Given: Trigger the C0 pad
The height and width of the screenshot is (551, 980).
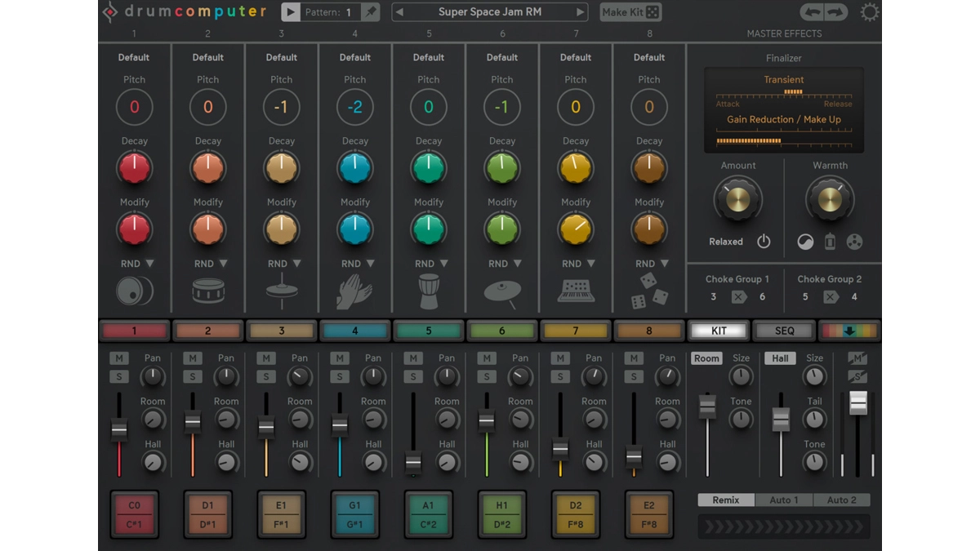Looking at the screenshot, I should (x=135, y=514).
